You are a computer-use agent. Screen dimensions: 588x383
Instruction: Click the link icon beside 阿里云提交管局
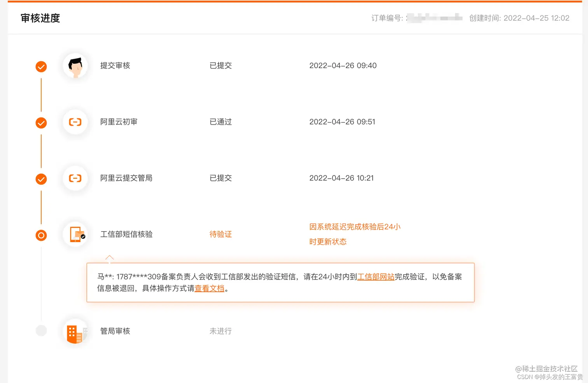pyautogui.click(x=75, y=179)
